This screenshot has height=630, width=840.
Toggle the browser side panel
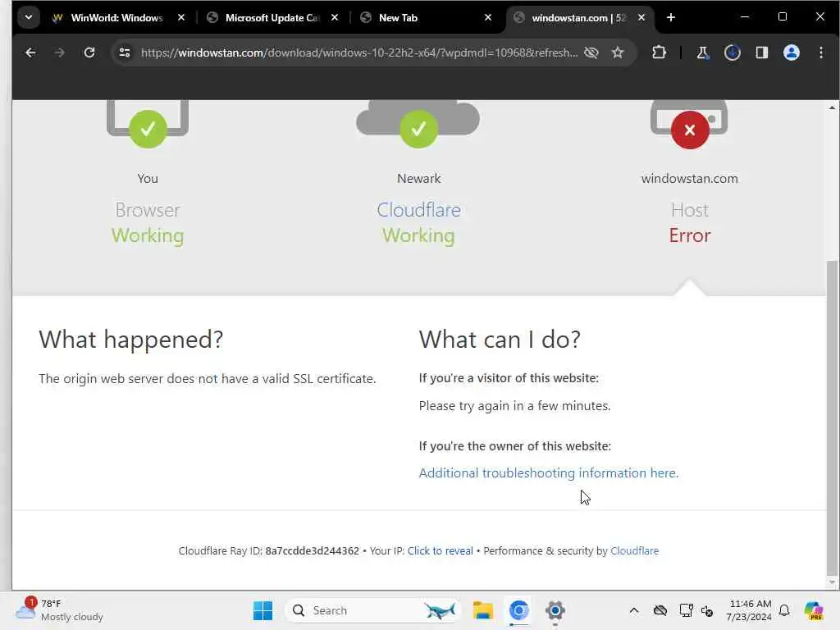coord(761,52)
